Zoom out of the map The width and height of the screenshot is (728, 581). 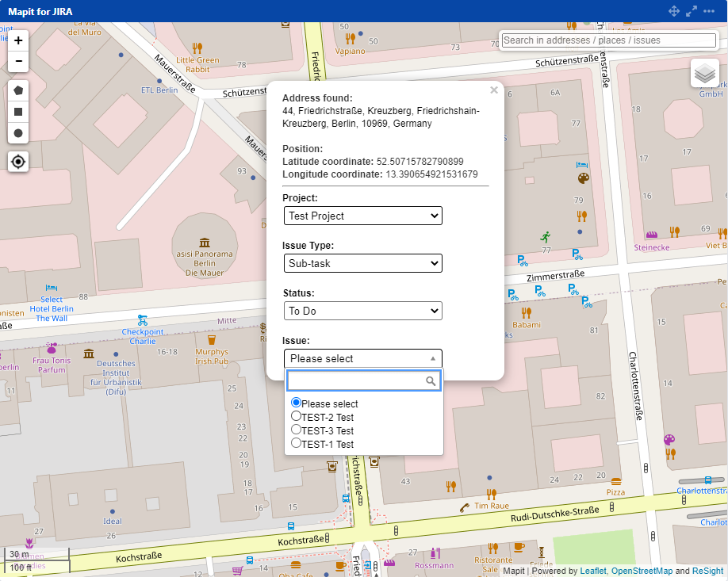click(18, 61)
